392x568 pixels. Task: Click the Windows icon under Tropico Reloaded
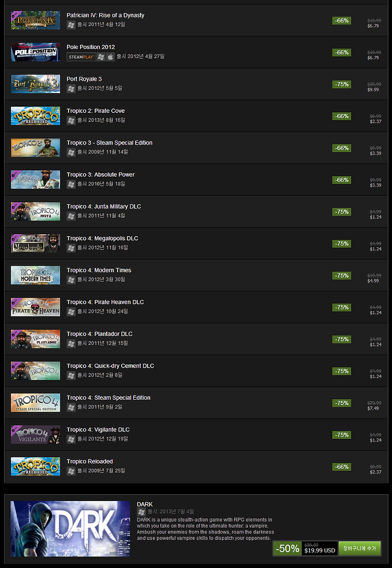pos(71,471)
